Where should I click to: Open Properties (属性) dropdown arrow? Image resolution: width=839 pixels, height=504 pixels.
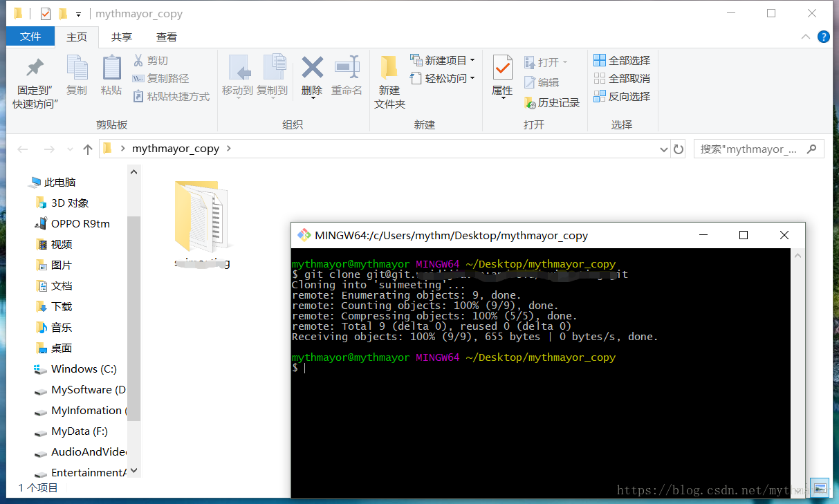pos(502,98)
